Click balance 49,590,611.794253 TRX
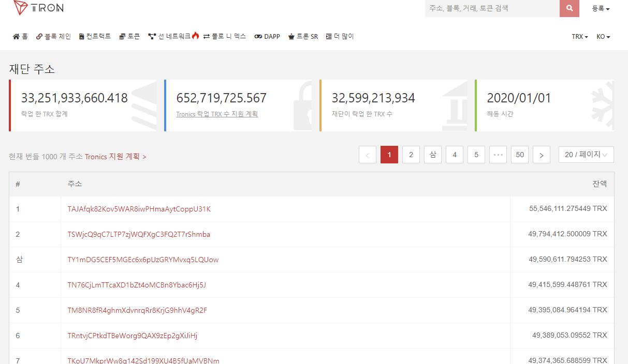 pyautogui.click(x=568, y=259)
